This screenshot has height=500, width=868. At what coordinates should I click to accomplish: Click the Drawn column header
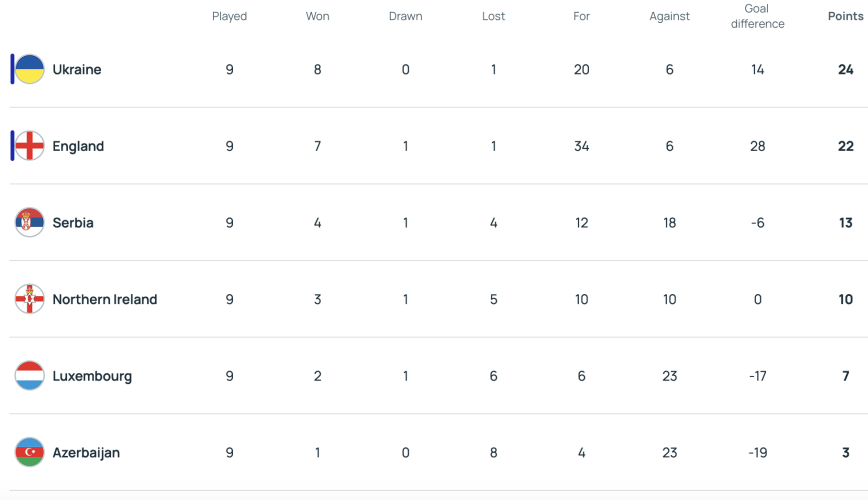[x=405, y=16]
